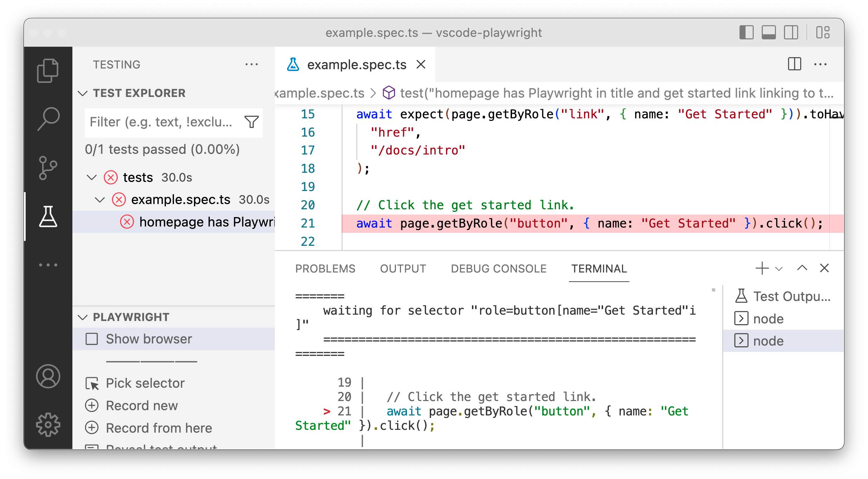Screen dimensions: 868x479
Task: Toggle secondary side bar layout icon
Action: (x=791, y=32)
